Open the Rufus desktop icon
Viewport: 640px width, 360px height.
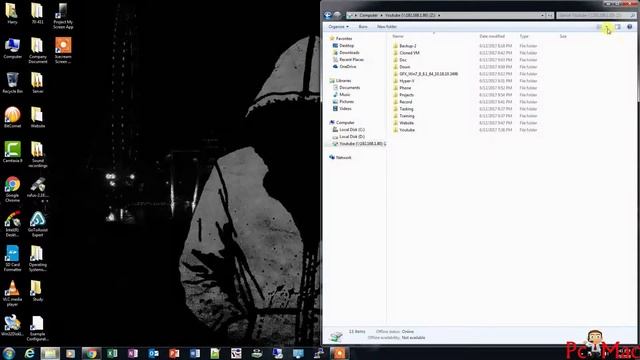(x=38, y=187)
